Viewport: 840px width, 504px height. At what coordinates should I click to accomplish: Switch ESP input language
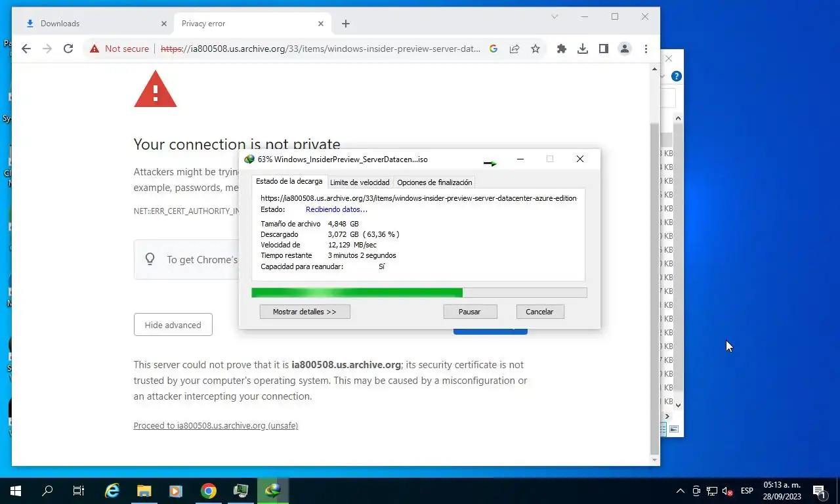(747, 491)
